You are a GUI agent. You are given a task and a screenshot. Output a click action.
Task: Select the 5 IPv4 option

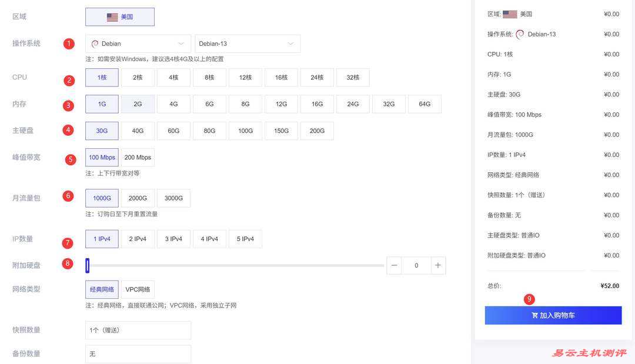(x=245, y=239)
